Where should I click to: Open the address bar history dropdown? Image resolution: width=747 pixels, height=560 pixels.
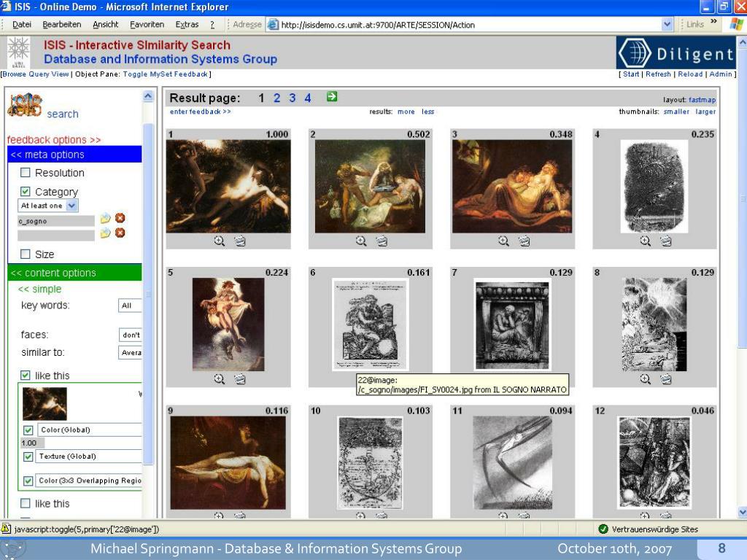pyautogui.click(x=667, y=24)
